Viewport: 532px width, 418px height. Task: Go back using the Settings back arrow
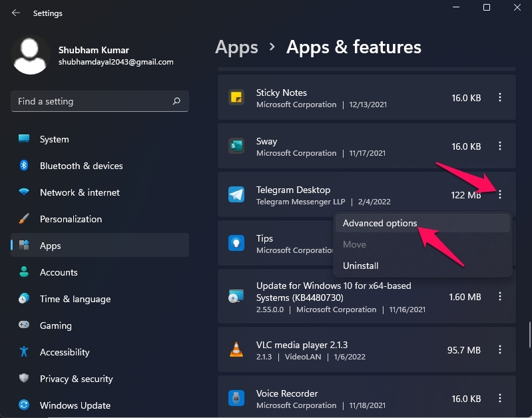click(x=15, y=13)
